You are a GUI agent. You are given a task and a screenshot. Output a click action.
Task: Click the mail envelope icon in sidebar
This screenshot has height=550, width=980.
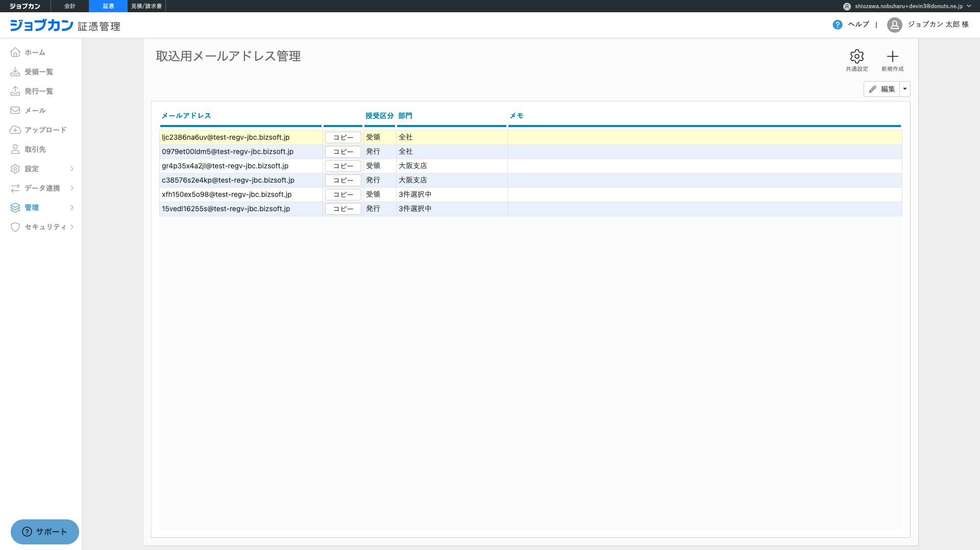pos(15,110)
